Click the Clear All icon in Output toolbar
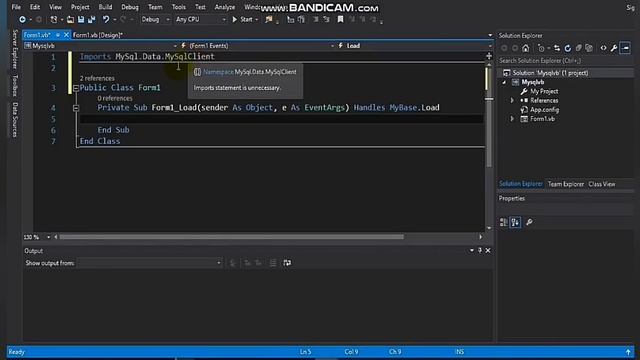This screenshot has height=360, width=640. click(x=273, y=263)
